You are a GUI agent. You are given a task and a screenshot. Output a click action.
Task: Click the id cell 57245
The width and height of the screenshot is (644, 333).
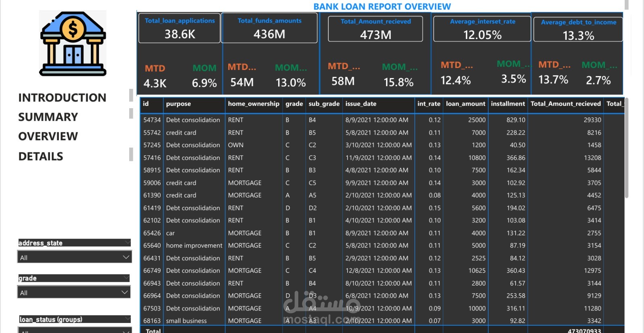[x=152, y=145]
